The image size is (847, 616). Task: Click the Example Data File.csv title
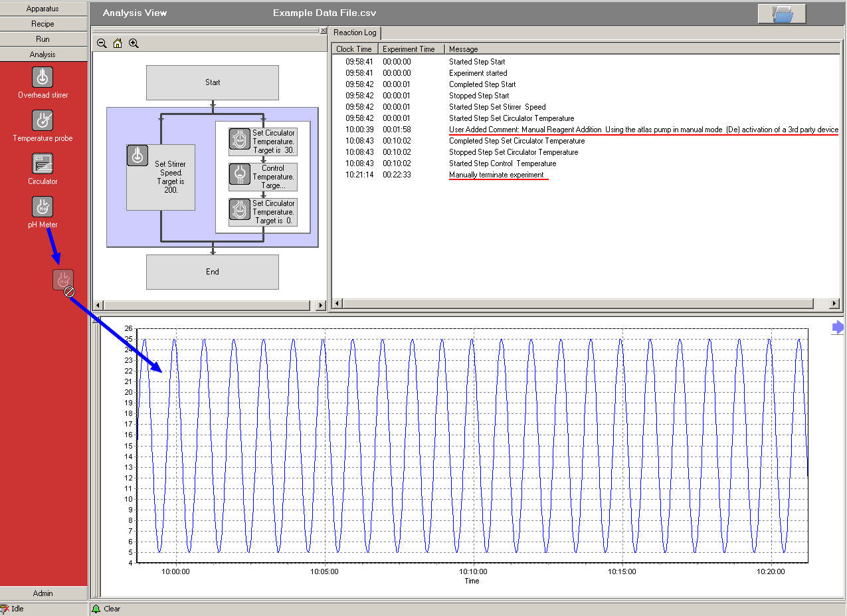(x=325, y=13)
